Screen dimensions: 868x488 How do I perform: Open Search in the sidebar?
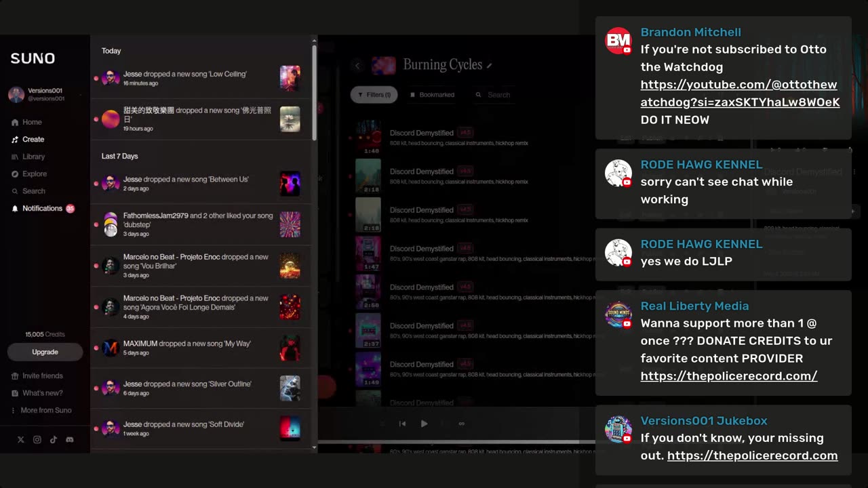pyautogui.click(x=28, y=191)
